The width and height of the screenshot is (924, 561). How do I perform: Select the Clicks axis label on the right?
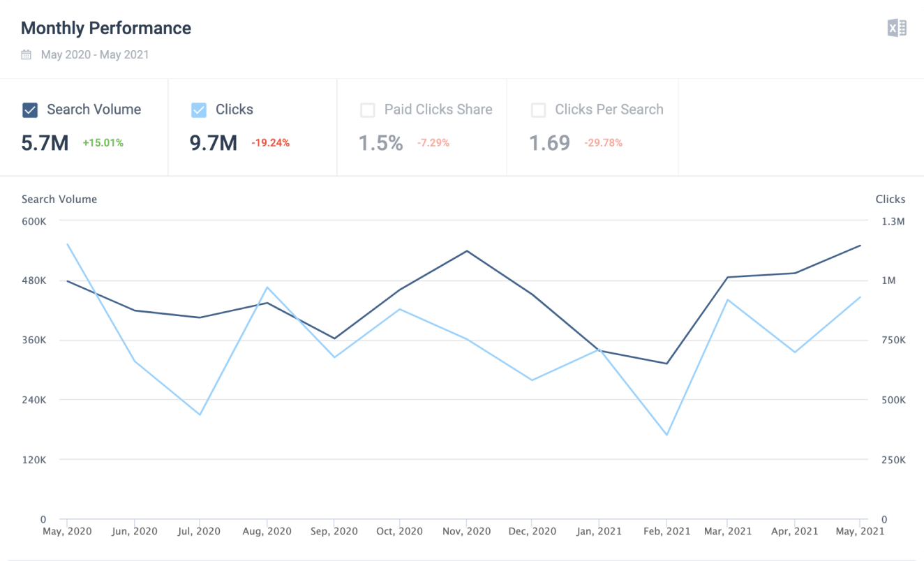pyautogui.click(x=891, y=199)
